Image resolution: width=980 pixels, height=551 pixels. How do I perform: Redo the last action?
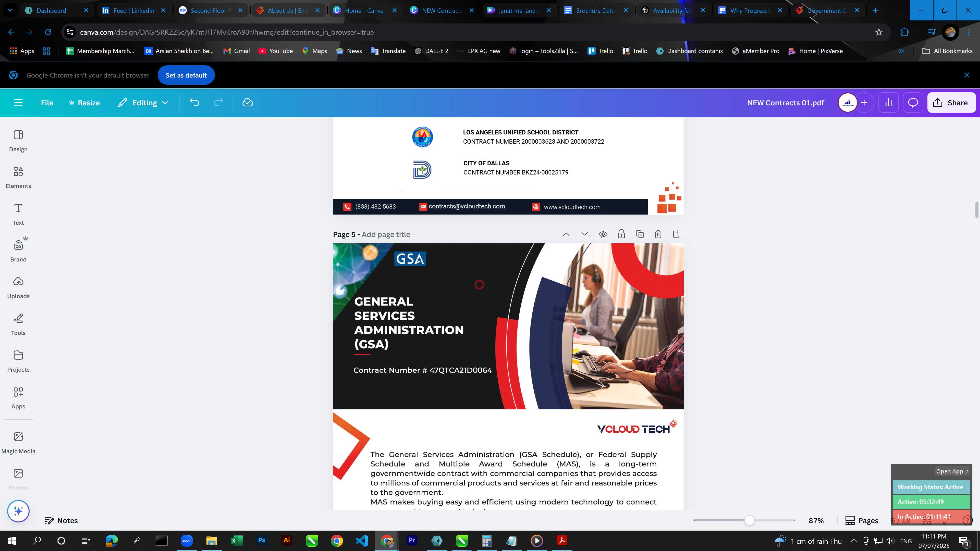(218, 103)
